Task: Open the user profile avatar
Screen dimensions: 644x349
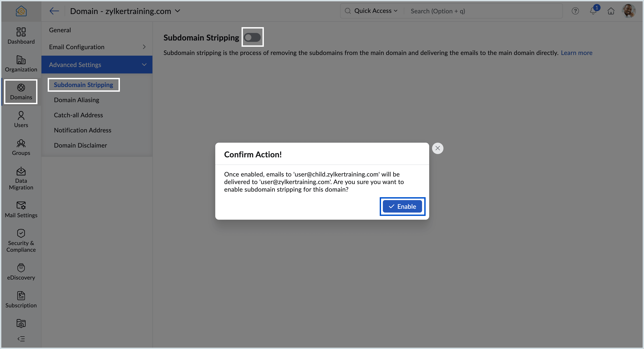Action: 628,11
